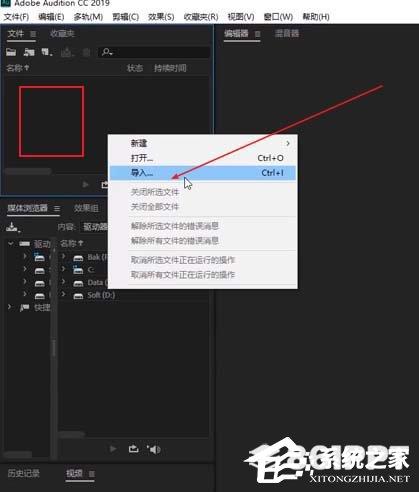Expand the Soft (D:) drive

(63, 295)
